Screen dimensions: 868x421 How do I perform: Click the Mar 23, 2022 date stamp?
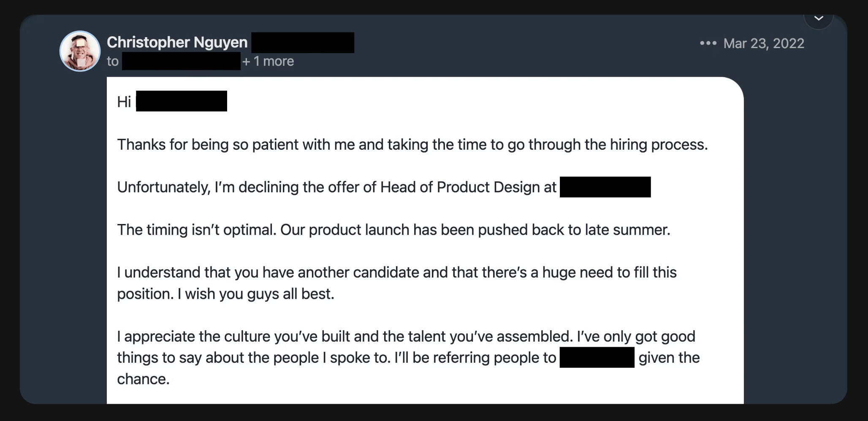coord(763,43)
